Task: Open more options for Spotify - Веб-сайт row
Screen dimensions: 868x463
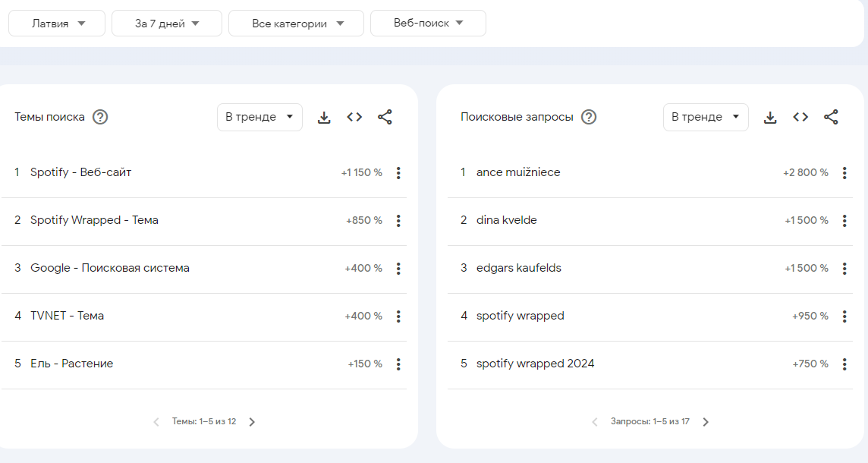Action: (398, 173)
